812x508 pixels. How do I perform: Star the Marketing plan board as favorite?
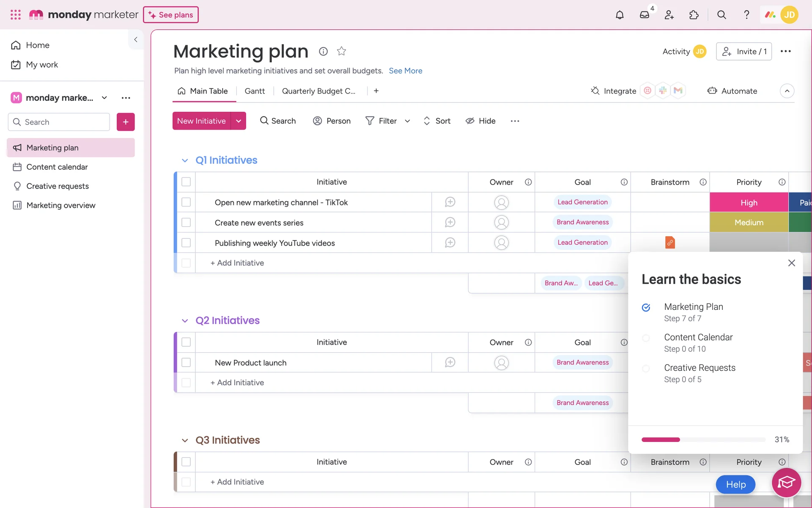341,51
